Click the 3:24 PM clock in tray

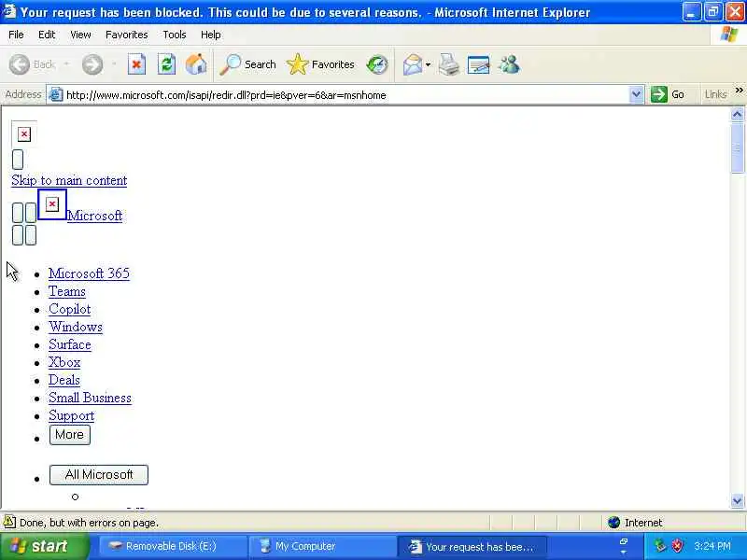(x=712, y=546)
